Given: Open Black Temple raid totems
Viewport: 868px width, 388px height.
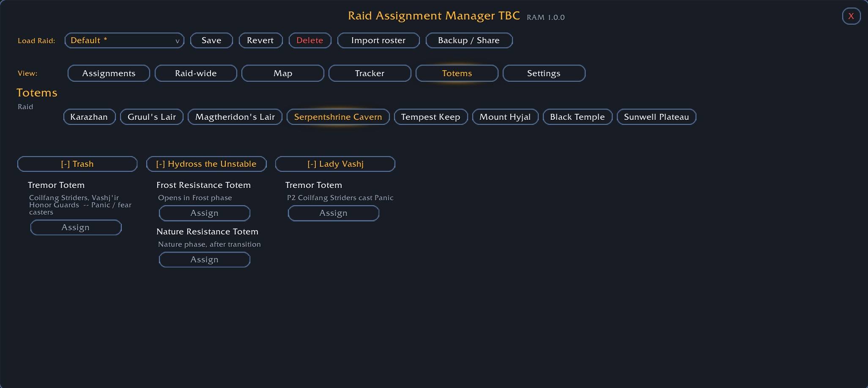Looking at the screenshot, I should (578, 117).
